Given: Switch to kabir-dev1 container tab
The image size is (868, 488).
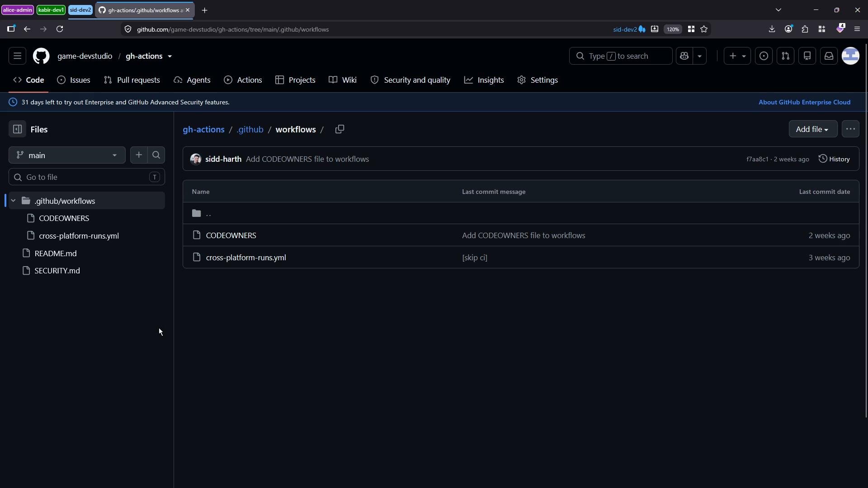Looking at the screenshot, I should pos(51,10).
